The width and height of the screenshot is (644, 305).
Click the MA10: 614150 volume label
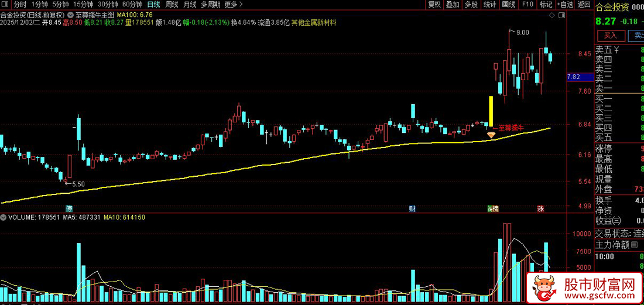click(x=125, y=217)
